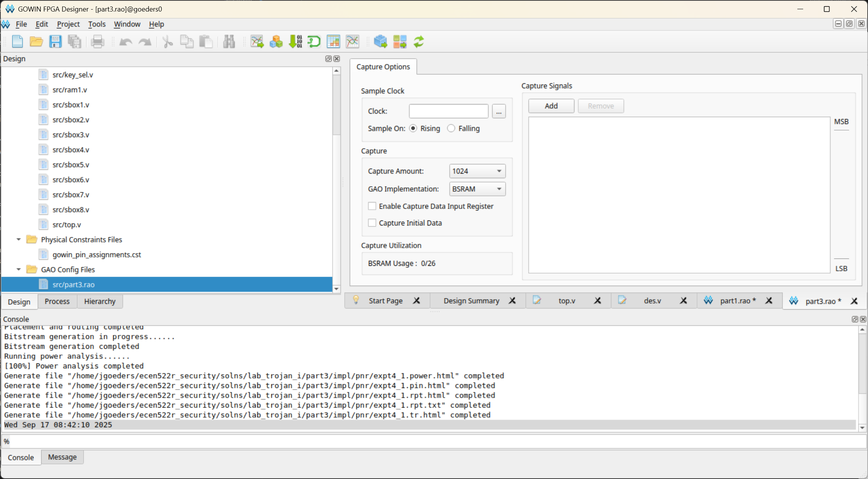Float the Design panel
The width and height of the screenshot is (868, 479).
click(329, 59)
